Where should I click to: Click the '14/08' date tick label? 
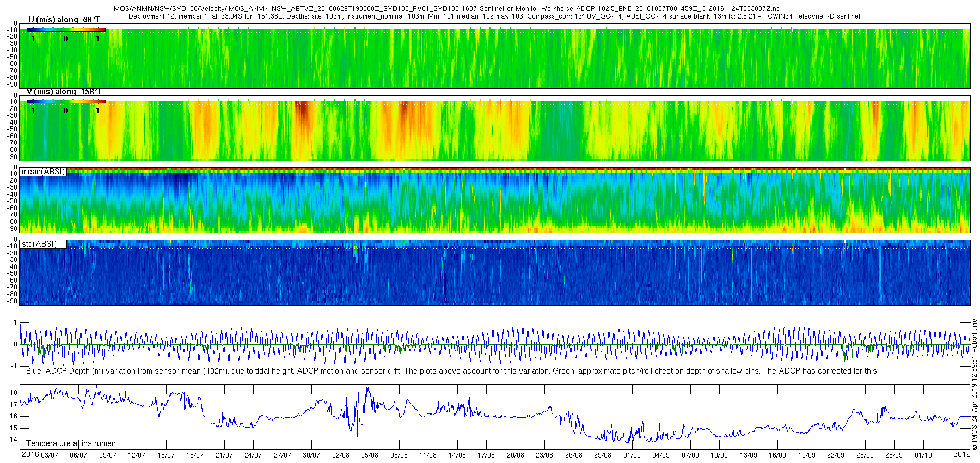pos(457,455)
